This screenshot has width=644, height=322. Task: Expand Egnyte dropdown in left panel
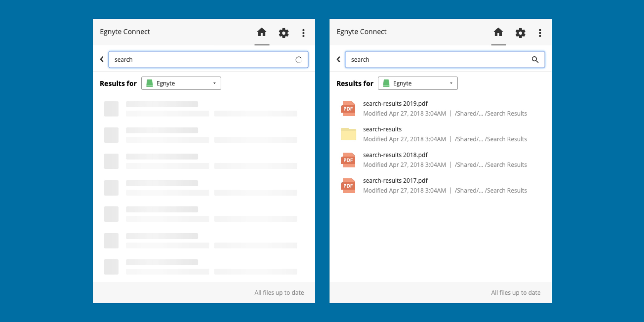(x=181, y=83)
